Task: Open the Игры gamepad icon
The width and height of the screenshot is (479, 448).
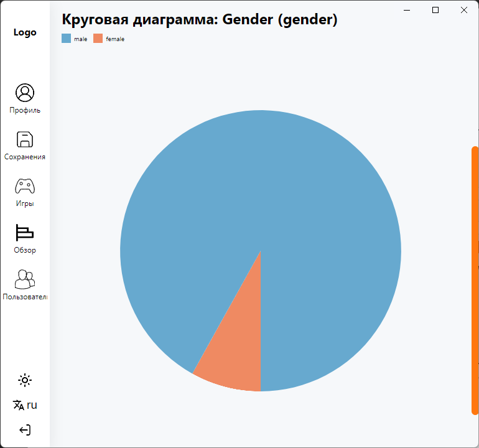Action: (25, 186)
